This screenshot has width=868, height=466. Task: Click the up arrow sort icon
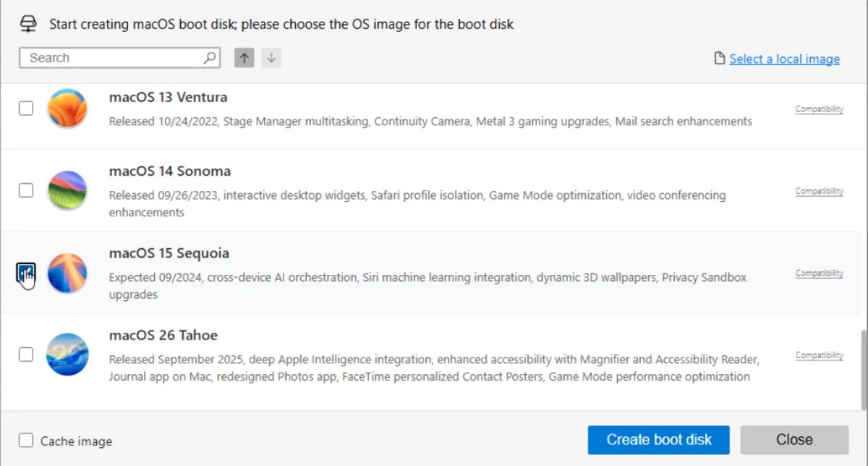click(x=244, y=57)
